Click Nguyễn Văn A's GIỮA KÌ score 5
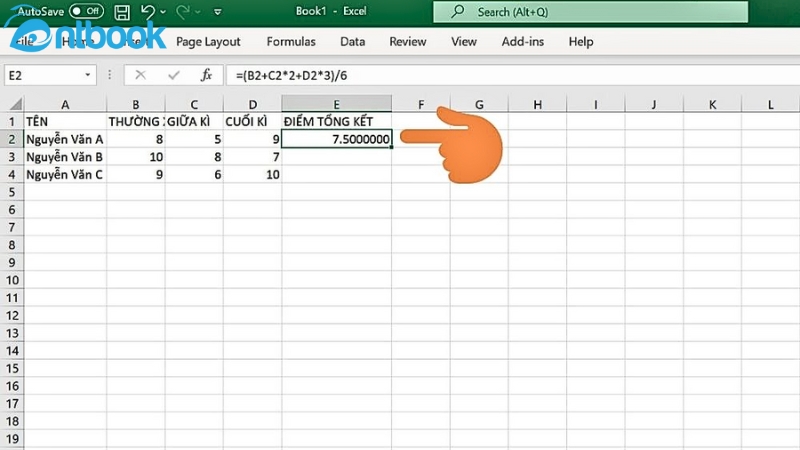 tap(194, 139)
